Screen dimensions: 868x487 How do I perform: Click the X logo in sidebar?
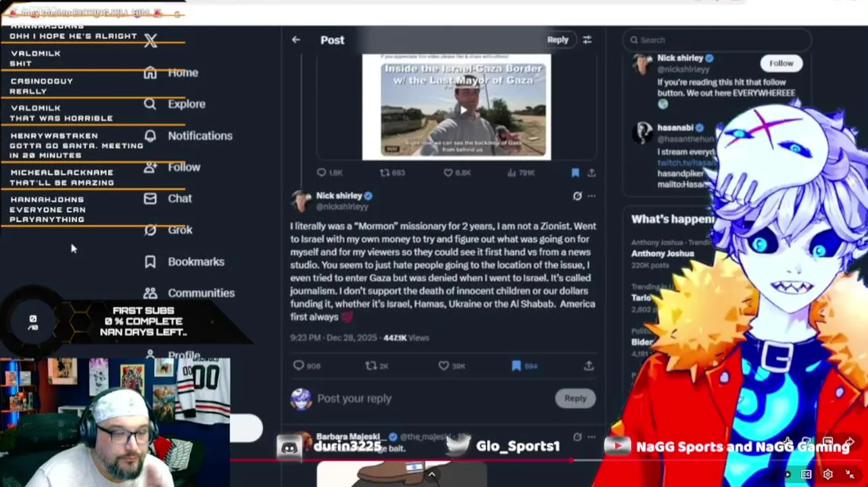(x=150, y=41)
